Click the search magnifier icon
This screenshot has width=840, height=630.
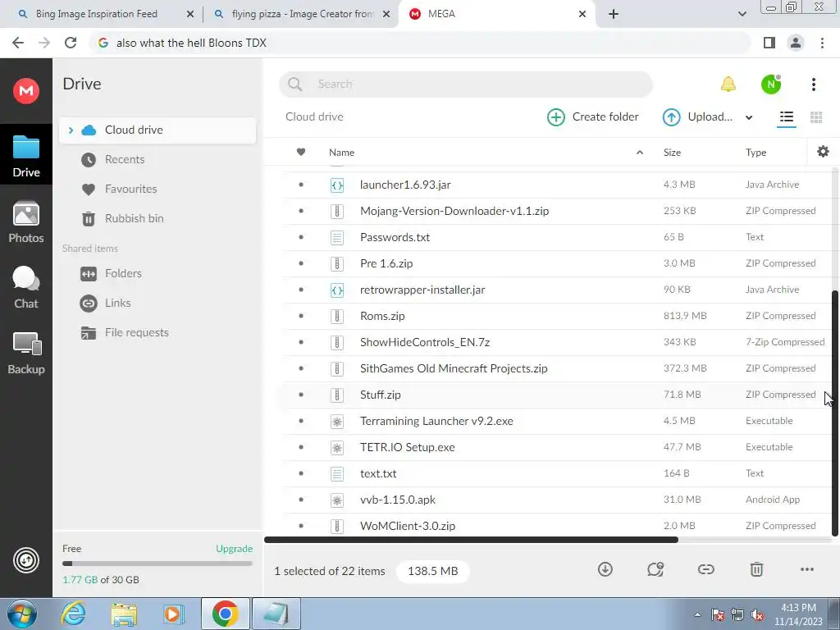click(x=294, y=84)
